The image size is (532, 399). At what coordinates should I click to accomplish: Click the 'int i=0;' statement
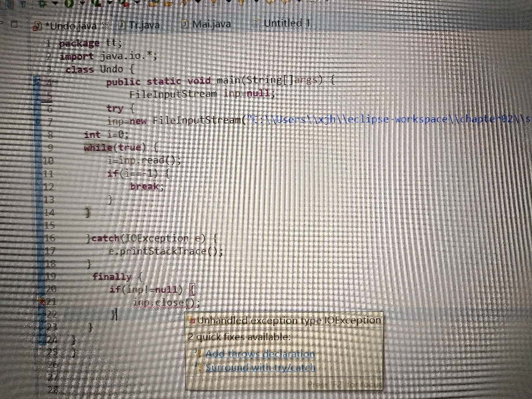(106, 135)
